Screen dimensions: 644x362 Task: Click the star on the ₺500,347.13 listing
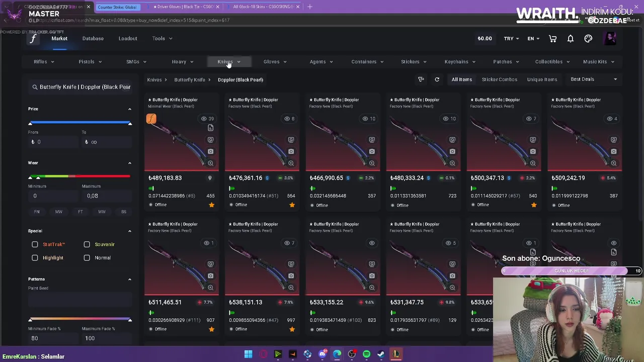tap(534, 205)
